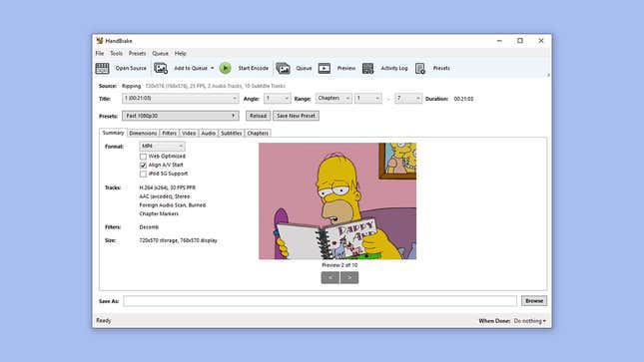Open the end chapter dropdown showing 7
Screen dimensions: 644x362
[408, 99]
